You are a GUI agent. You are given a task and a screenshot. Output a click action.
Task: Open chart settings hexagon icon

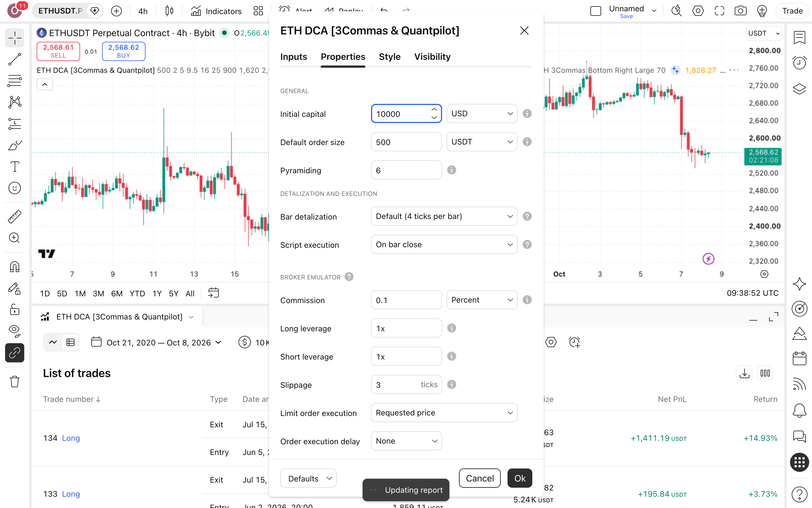698,11
